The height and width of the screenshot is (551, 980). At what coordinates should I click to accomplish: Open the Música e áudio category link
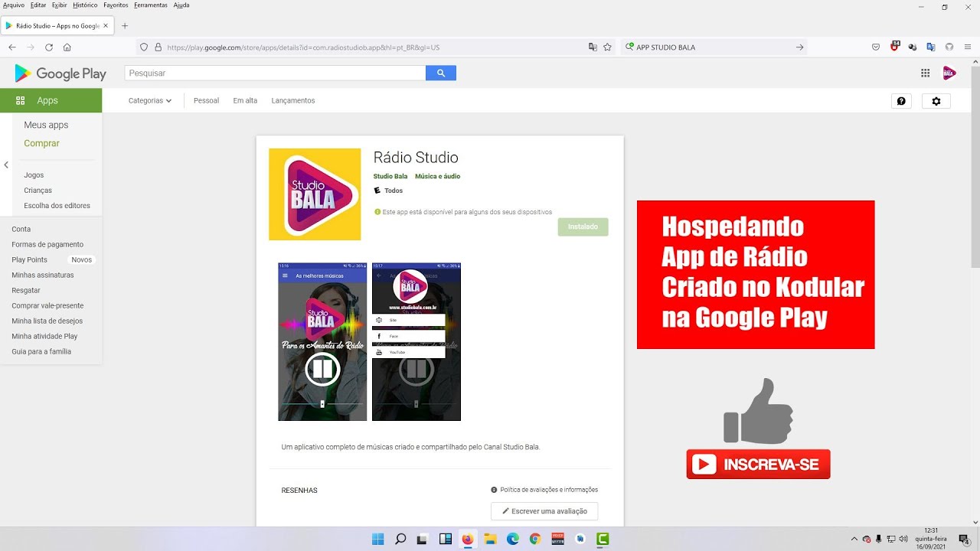438,176
